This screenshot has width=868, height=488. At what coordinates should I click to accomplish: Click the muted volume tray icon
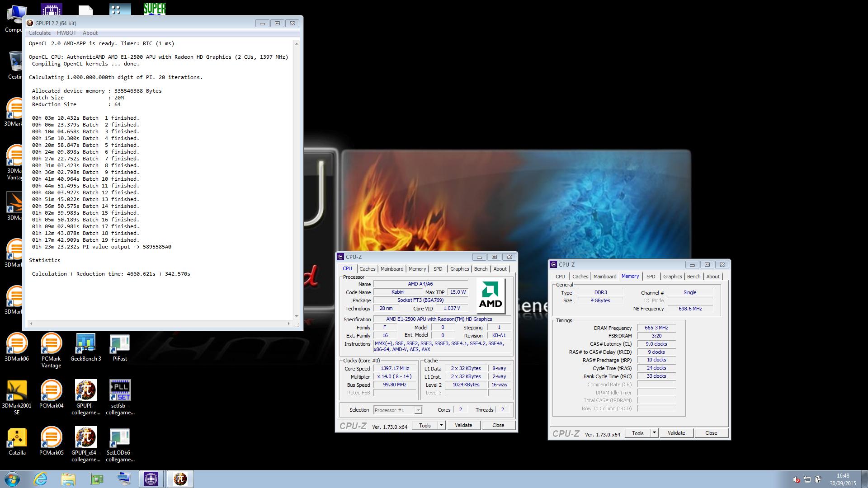[x=796, y=479]
